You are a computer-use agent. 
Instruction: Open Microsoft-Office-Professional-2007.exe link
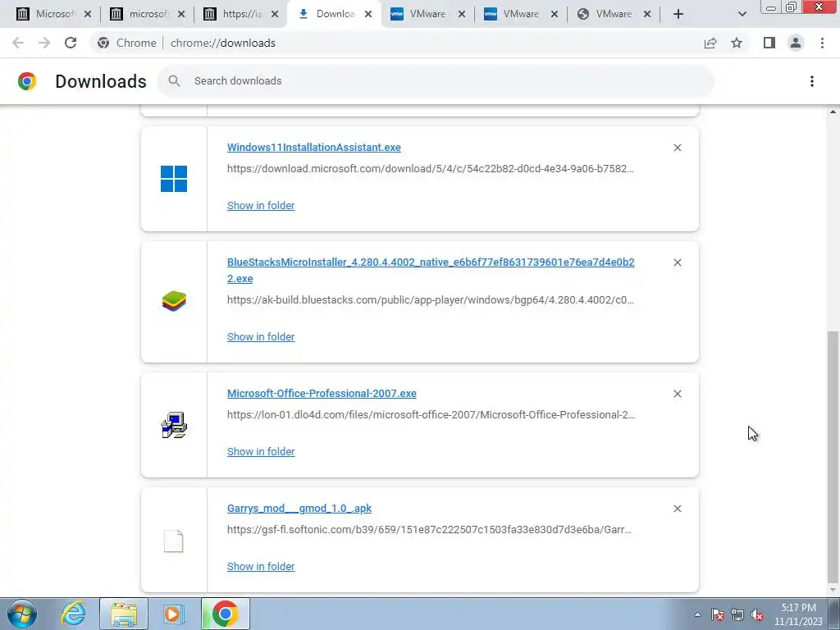pos(322,393)
